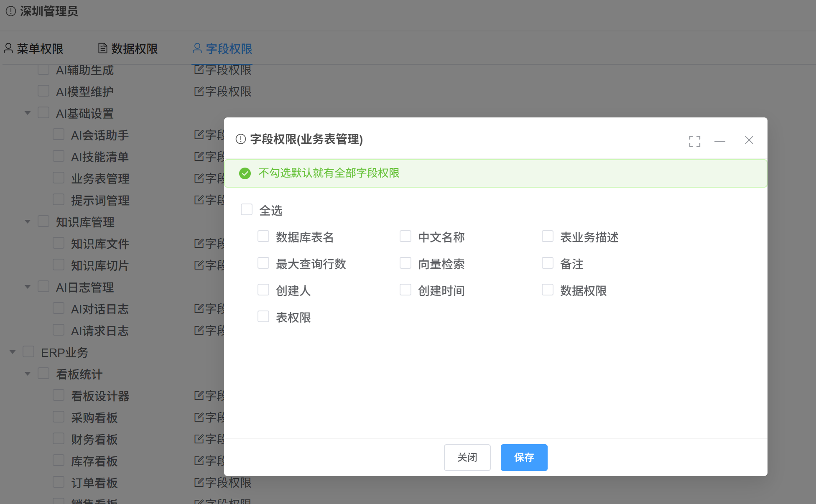Click the green success check icon in alert

point(245,173)
